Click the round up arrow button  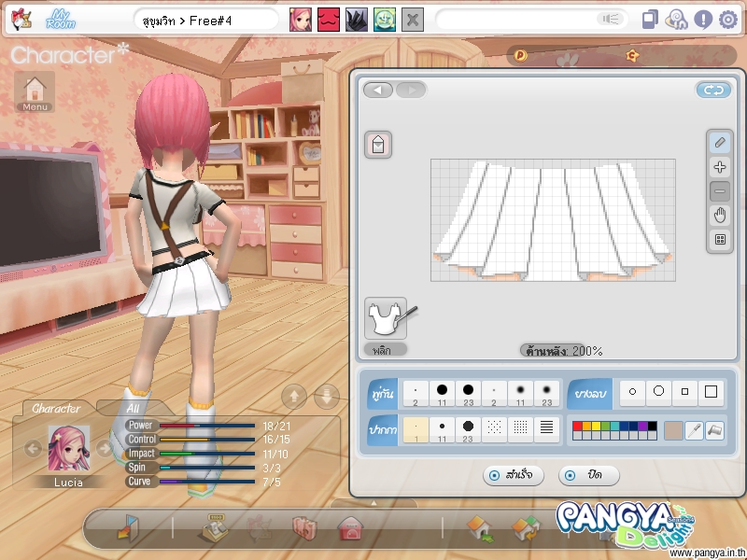294,396
